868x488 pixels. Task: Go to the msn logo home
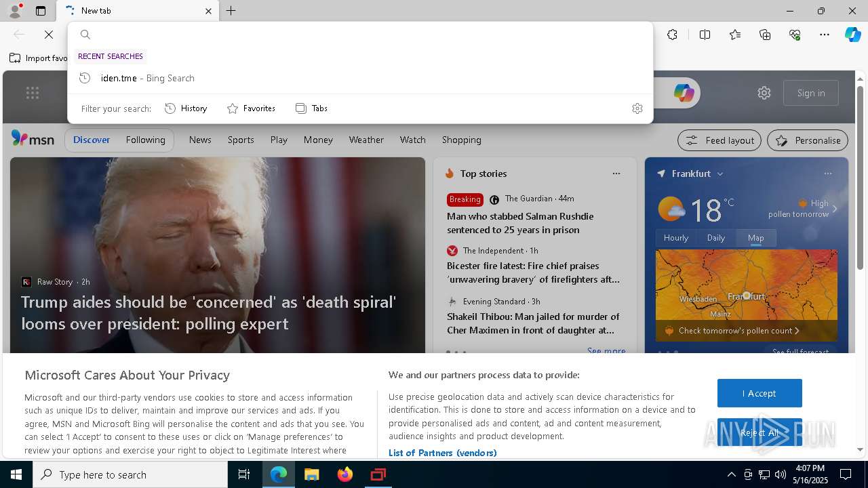(x=33, y=139)
